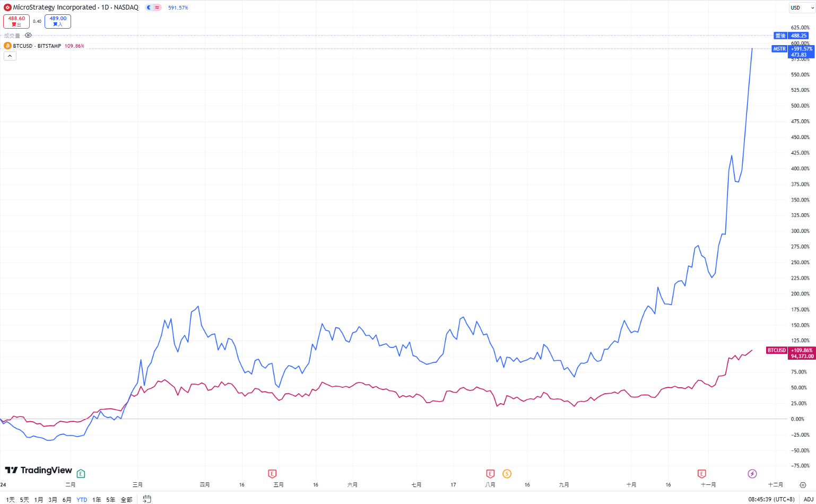Click the 300.00% price scale label
This screenshot has height=504, width=816.
(x=800, y=231)
